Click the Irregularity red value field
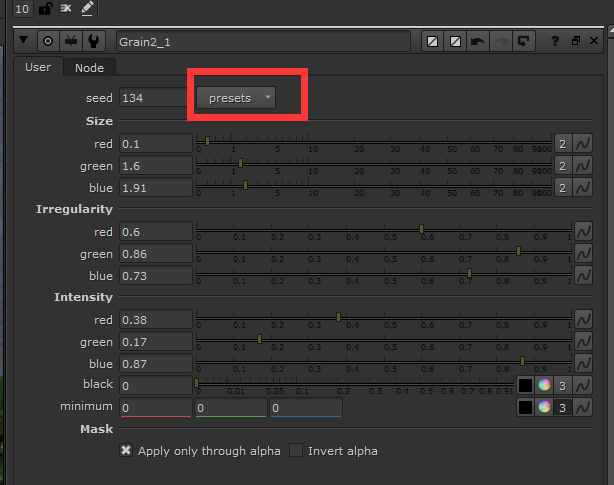This screenshot has height=485, width=614. pos(155,232)
